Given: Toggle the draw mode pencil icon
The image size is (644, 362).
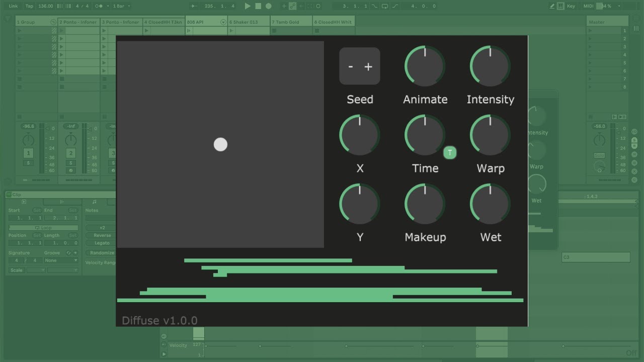Looking at the screenshot, I should point(552,6).
